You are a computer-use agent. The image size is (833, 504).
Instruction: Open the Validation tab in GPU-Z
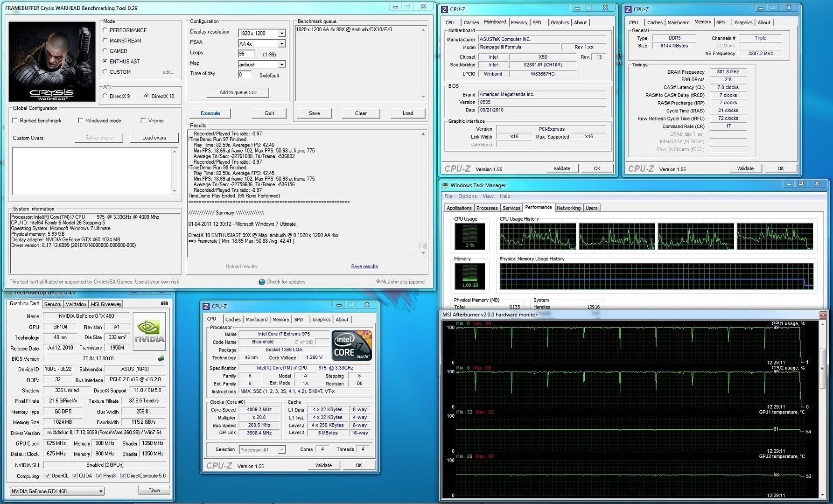point(76,304)
